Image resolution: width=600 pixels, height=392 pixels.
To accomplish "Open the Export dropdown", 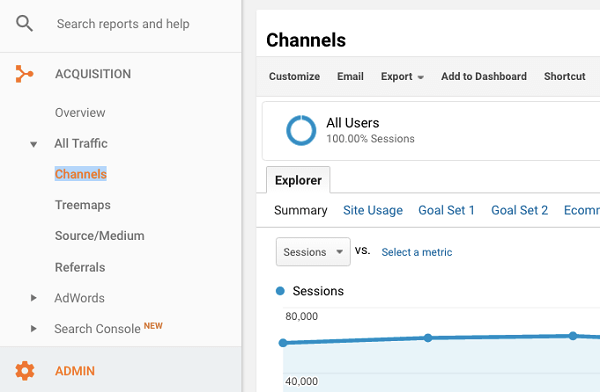I will click(402, 77).
